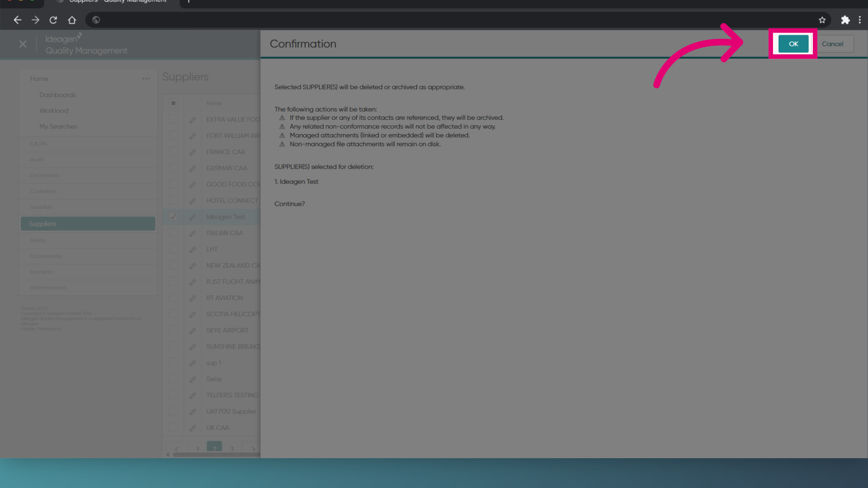Screen dimensions: 868x488
Task: Check the FRANCE CAA row checkbox
Action: click(x=173, y=151)
